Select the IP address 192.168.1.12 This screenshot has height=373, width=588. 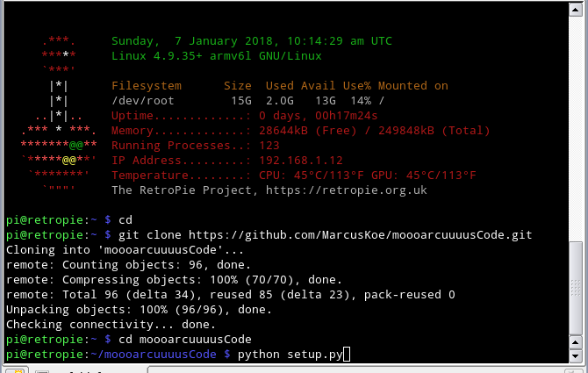coord(301,161)
